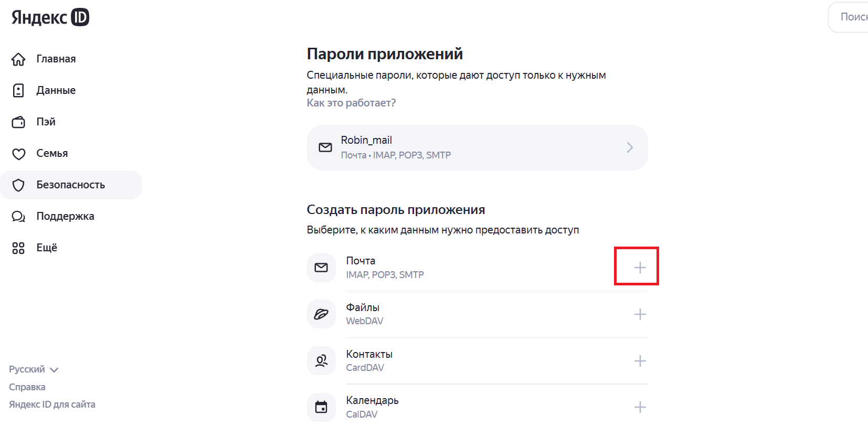Image resolution: width=868 pixels, height=426 pixels.
Task: Click the Безопасность shield icon
Action: point(18,185)
